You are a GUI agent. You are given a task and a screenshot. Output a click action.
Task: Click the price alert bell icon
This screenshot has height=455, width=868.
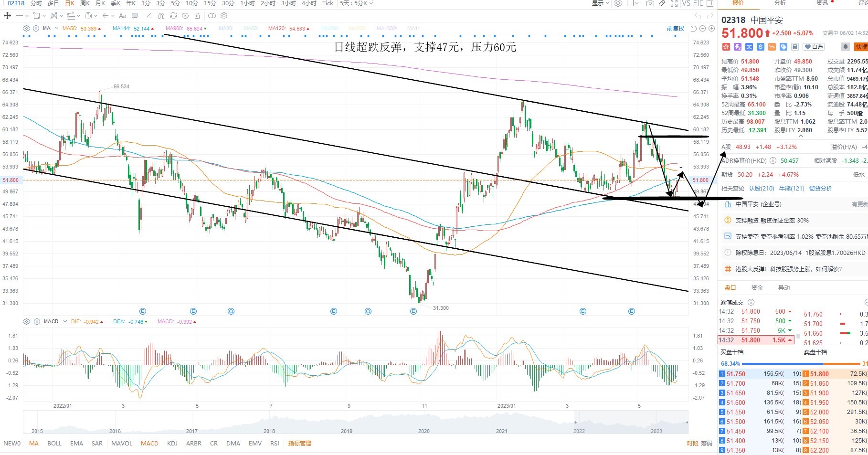coord(846,46)
